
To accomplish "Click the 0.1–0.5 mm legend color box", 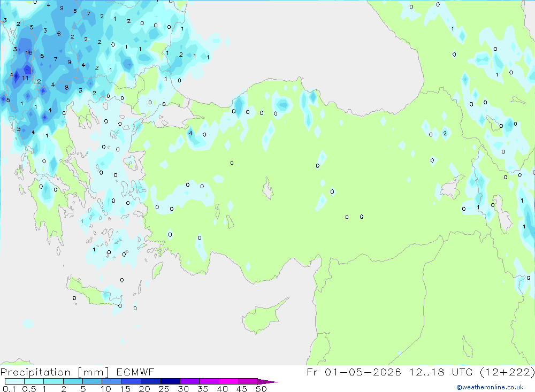I will tap(14, 381).
